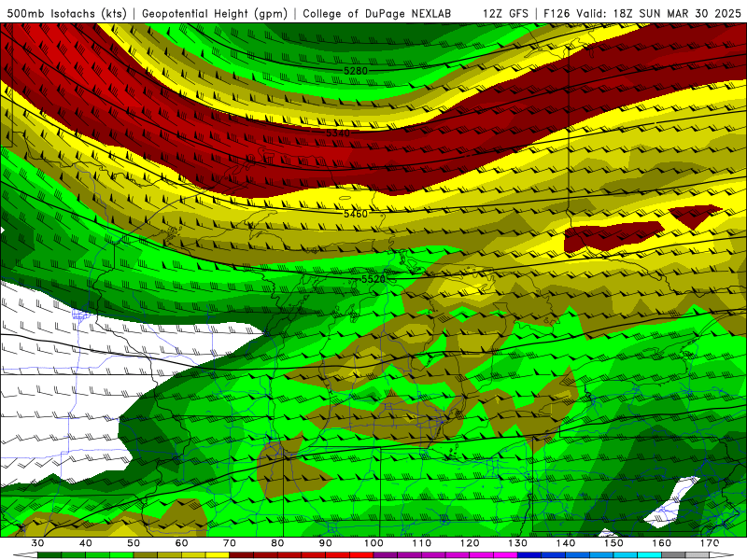Click the 80 value on the color scale

277,543
